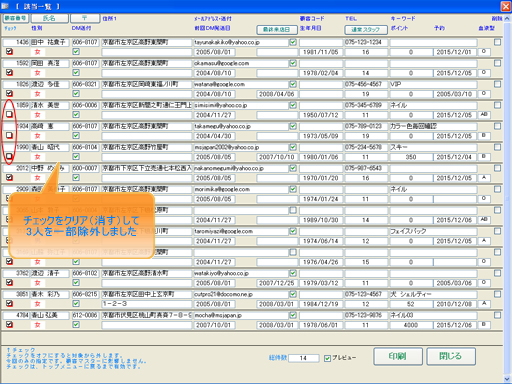This screenshot has width=512, height=384.
Task: Select the name field 渡辺 清子
Action: (x=50, y=273)
